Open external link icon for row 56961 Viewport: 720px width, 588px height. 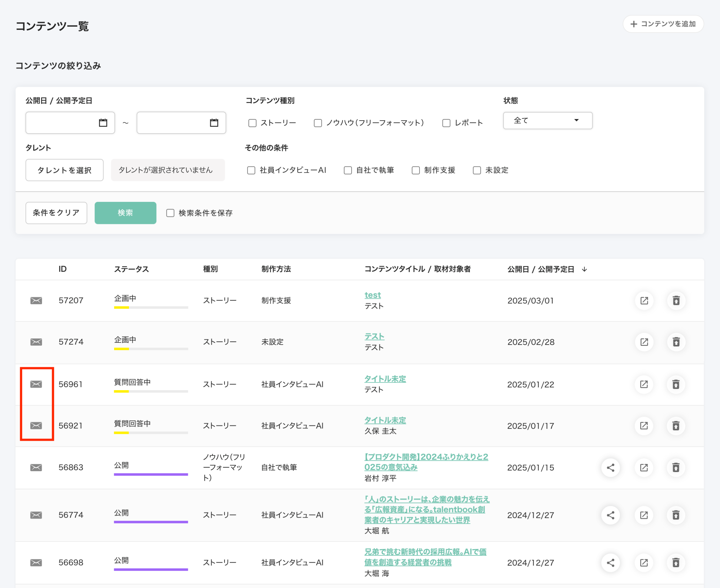644,384
